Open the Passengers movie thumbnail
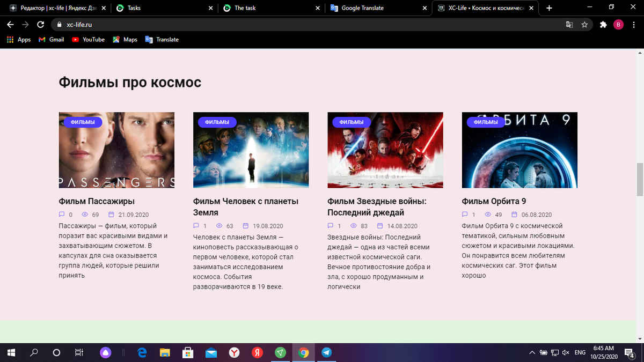 116,150
